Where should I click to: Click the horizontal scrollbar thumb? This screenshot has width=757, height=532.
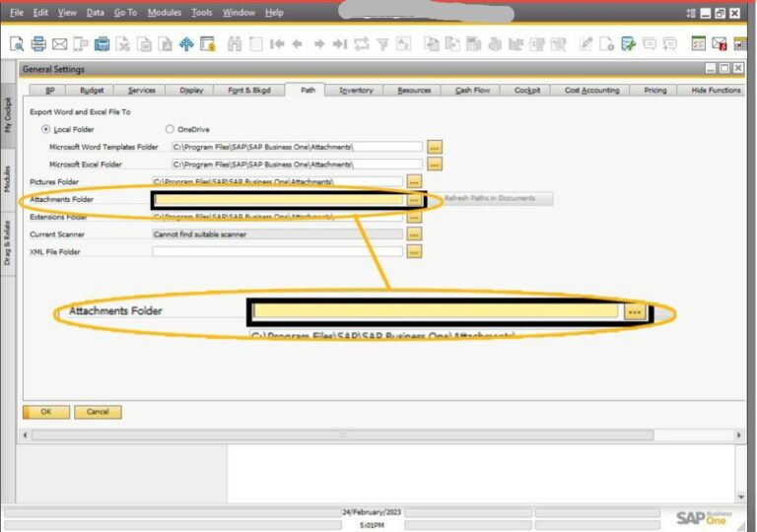[x=343, y=435]
